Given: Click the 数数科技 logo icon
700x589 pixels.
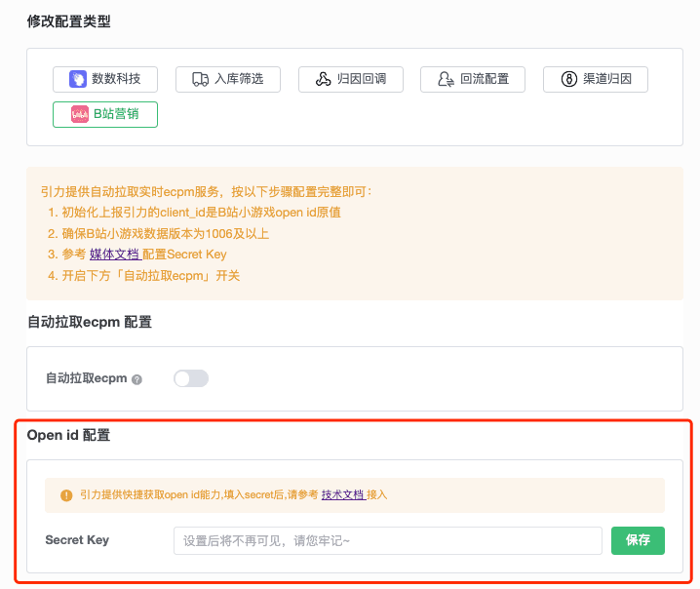Looking at the screenshot, I should [x=78, y=79].
